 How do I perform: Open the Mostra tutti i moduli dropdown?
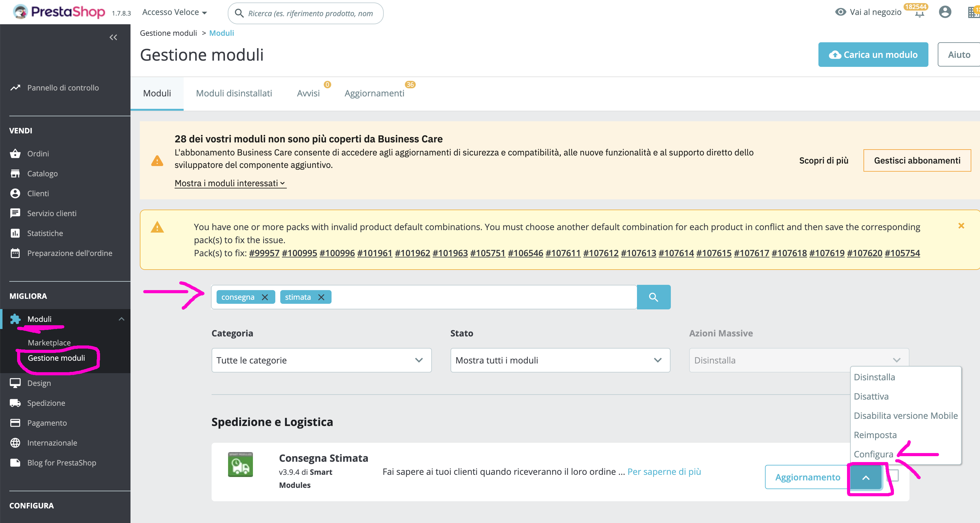(x=560, y=360)
